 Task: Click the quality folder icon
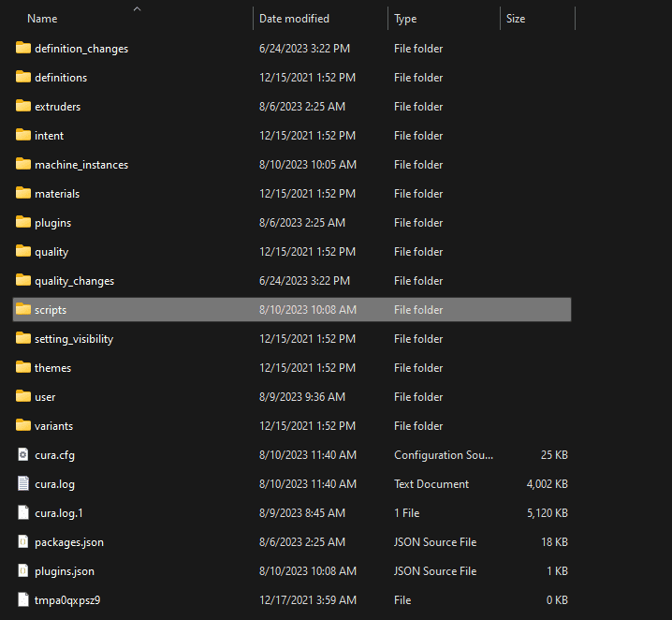[x=23, y=251]
